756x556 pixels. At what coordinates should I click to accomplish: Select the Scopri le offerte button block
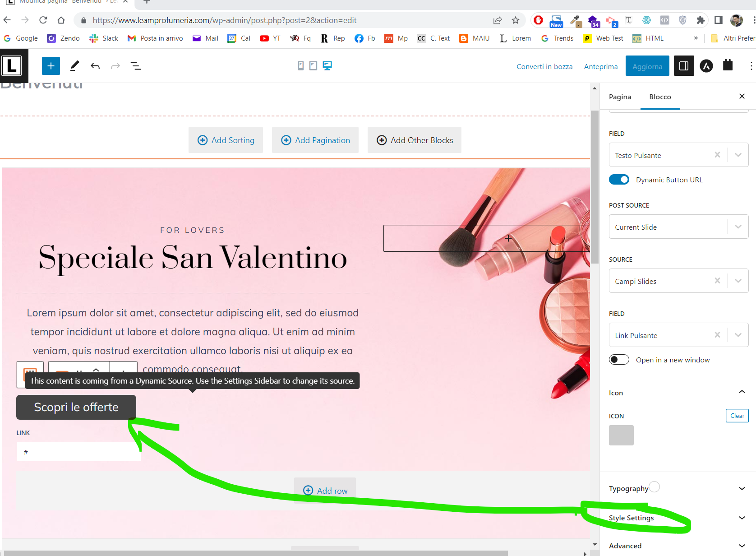pos(76,407)
